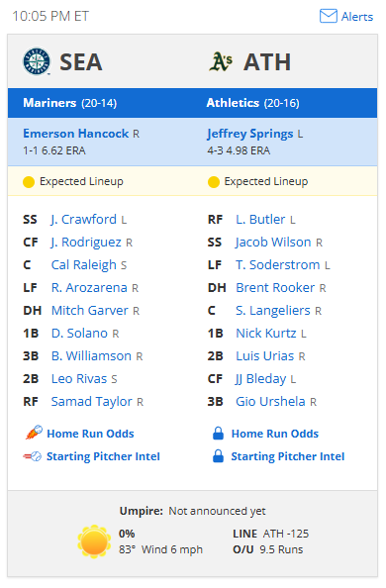Open the Alerts link
386x588 pixels.
pyautogui.click(x=357, y=17)
